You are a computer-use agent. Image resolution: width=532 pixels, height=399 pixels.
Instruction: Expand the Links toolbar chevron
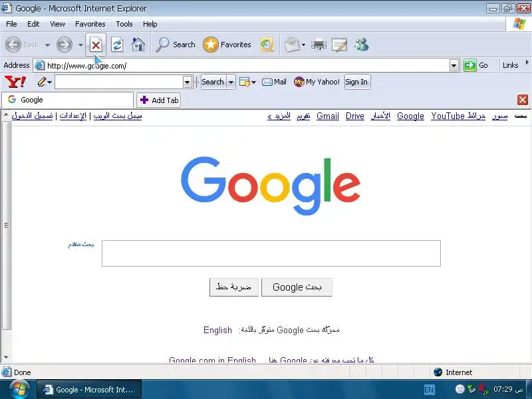tap(527, 63)
